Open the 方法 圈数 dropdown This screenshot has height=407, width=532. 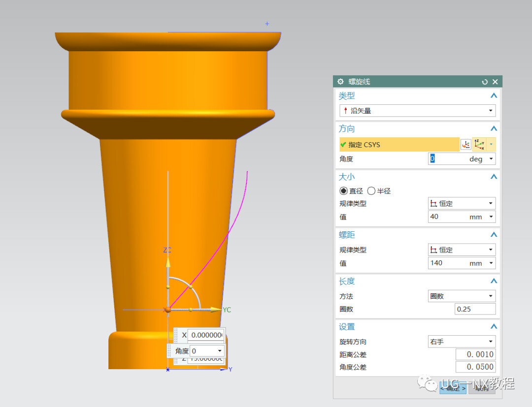(x=462, y=296)
